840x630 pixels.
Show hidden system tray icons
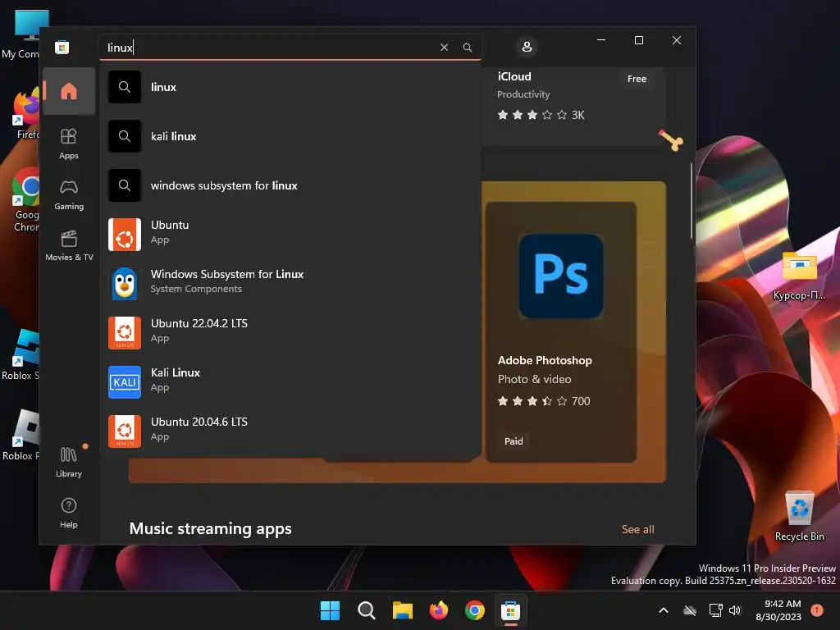pyautogui.click(x=663, y=610)
